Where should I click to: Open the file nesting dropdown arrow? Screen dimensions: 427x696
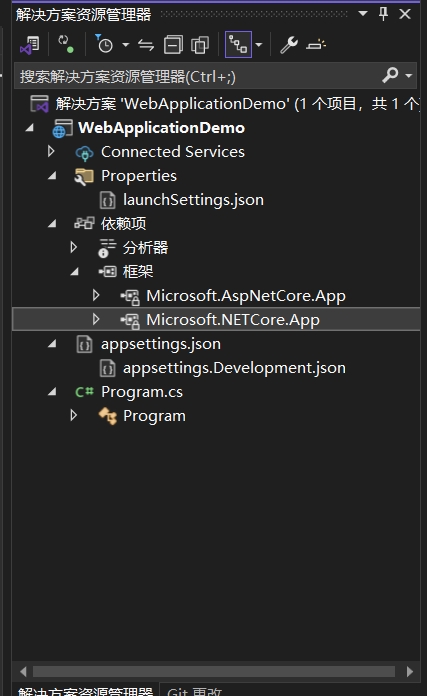tap(259, 45)
